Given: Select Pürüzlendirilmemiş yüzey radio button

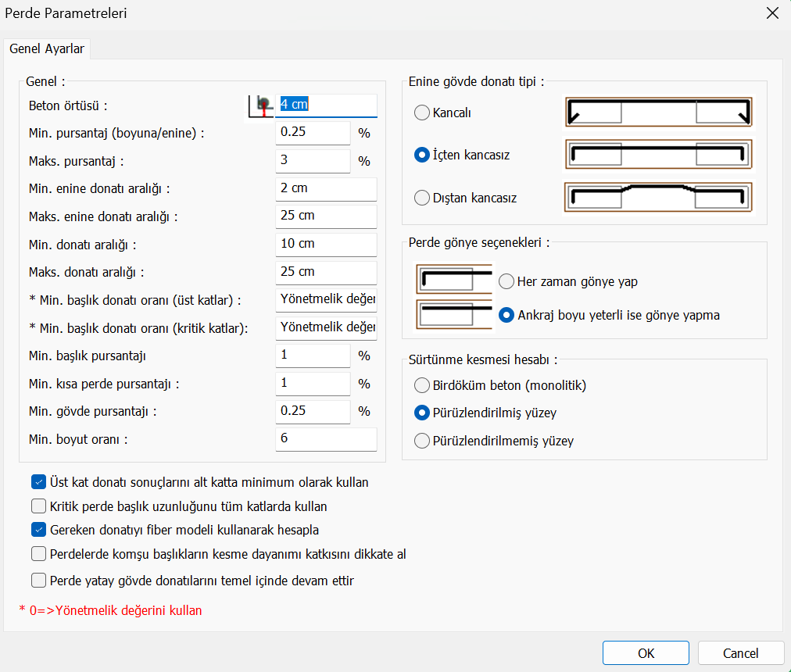Looking at the screenshot, I should coord(422,441).
